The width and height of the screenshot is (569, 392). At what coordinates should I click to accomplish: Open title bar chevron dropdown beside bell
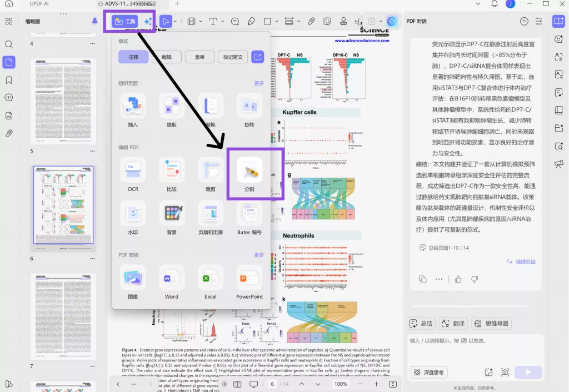click(478, 4)
